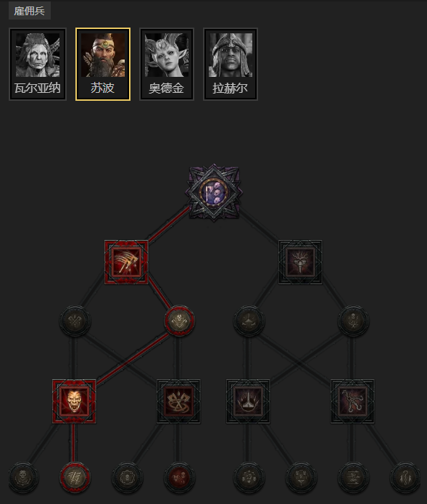Activate the skull-over-trident circular node
The width and height of the screenshot is (427, 504).
tap(353, 321)
